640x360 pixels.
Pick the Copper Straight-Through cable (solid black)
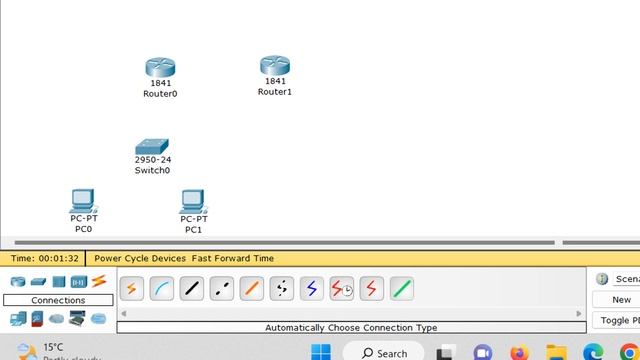(191, 289)
